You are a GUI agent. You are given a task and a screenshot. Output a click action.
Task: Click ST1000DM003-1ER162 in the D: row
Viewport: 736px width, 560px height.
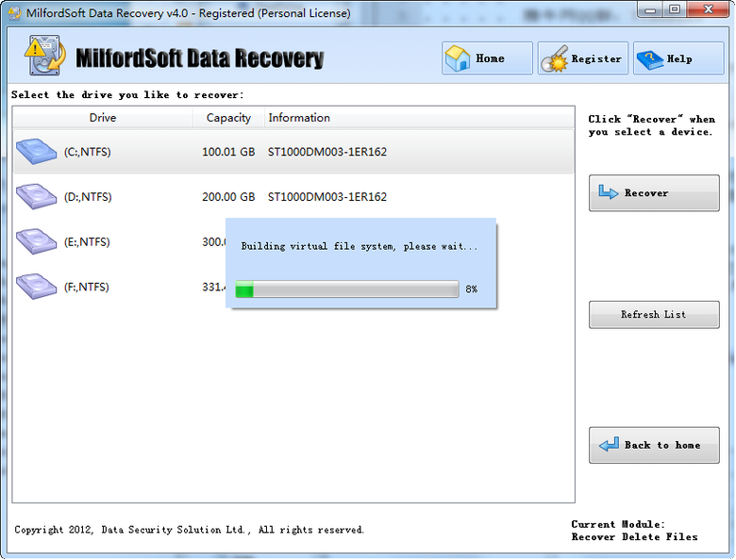pyautogui.click(x=327, y=196)
